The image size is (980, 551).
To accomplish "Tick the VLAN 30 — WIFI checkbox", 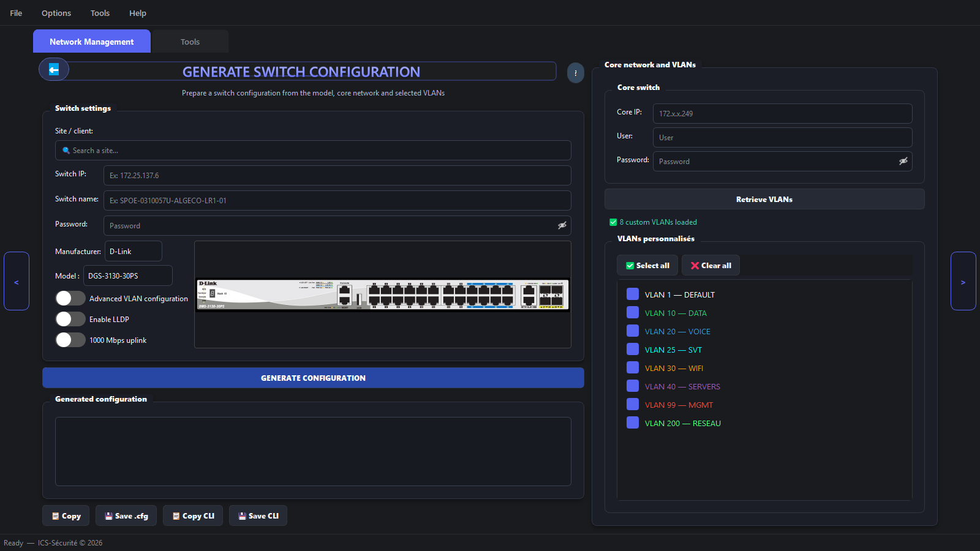I will (x=633, y=367).
